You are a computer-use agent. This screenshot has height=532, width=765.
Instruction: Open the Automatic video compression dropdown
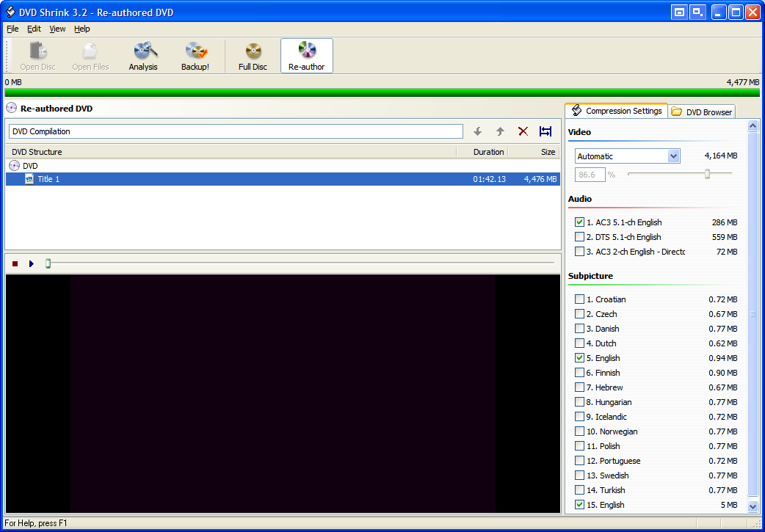pyautogui.click(x=673, y=156)
